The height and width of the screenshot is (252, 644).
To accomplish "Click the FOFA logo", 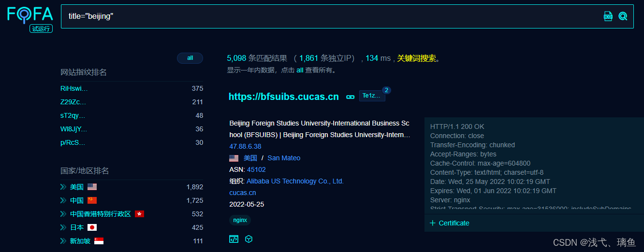I will tap(30, 14).
